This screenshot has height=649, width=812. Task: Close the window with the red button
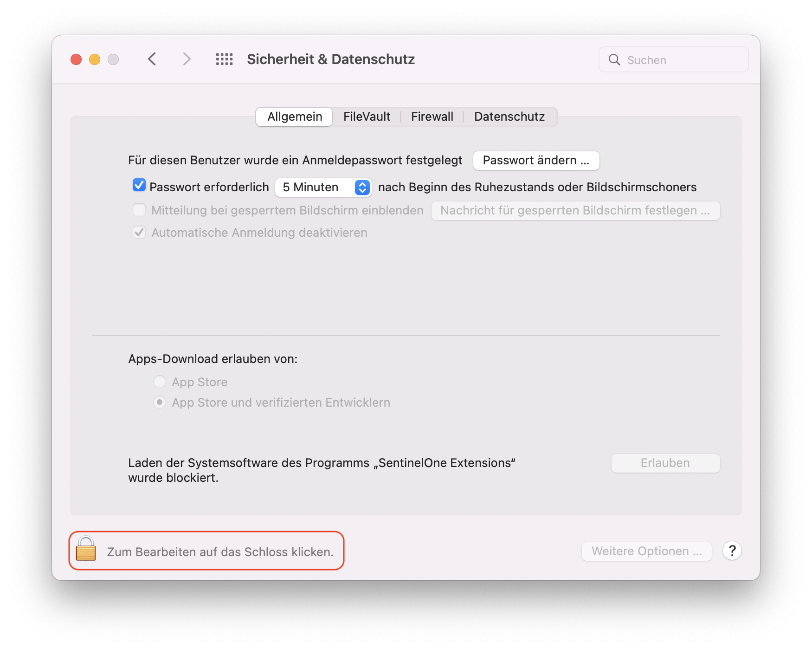(x=76, y=59)
